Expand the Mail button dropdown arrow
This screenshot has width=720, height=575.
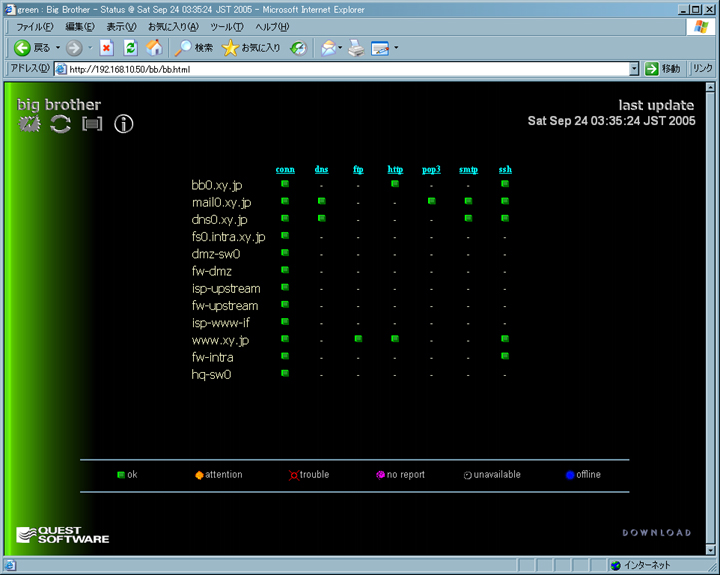coord(340,47)
